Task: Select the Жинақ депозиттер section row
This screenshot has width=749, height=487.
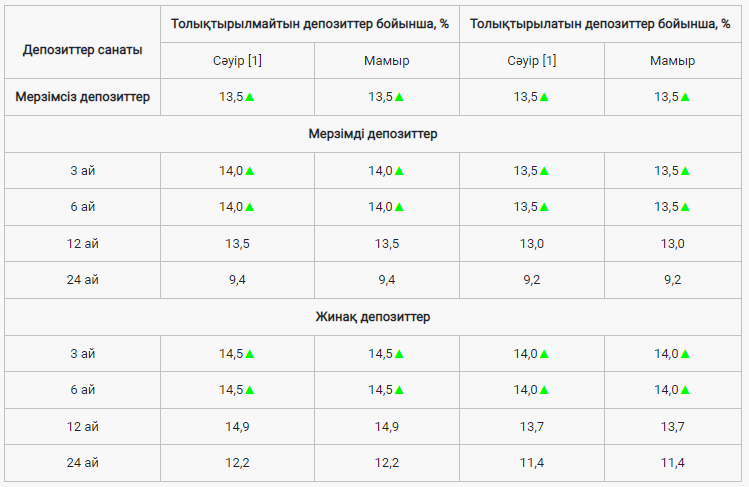Action: pyautogui.click(x=373, y=317)
